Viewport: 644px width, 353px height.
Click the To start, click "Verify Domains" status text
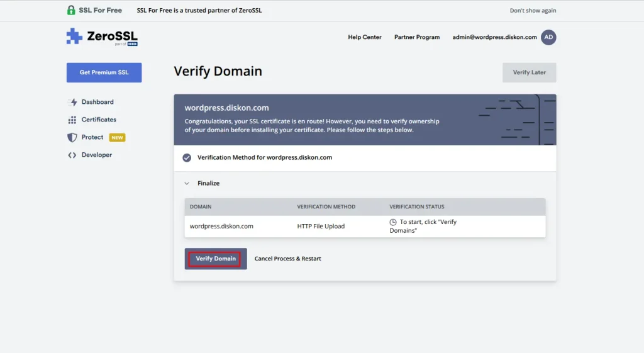point(423,226)
